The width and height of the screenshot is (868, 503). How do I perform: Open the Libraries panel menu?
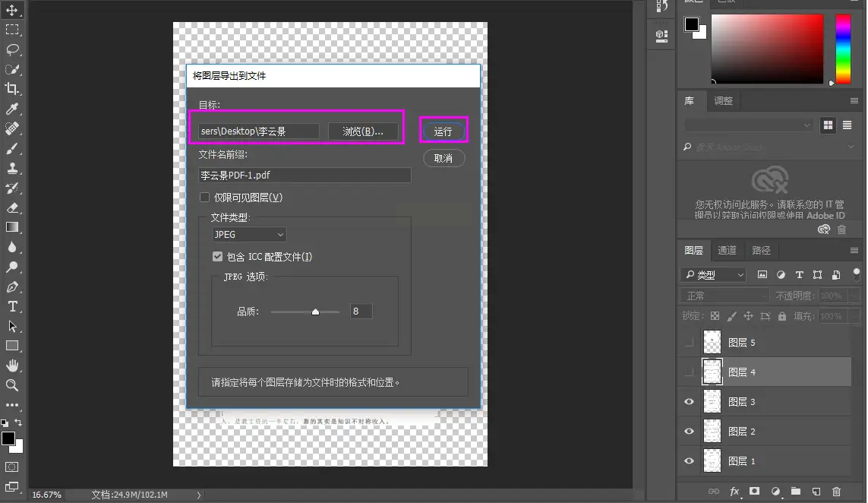854,101
